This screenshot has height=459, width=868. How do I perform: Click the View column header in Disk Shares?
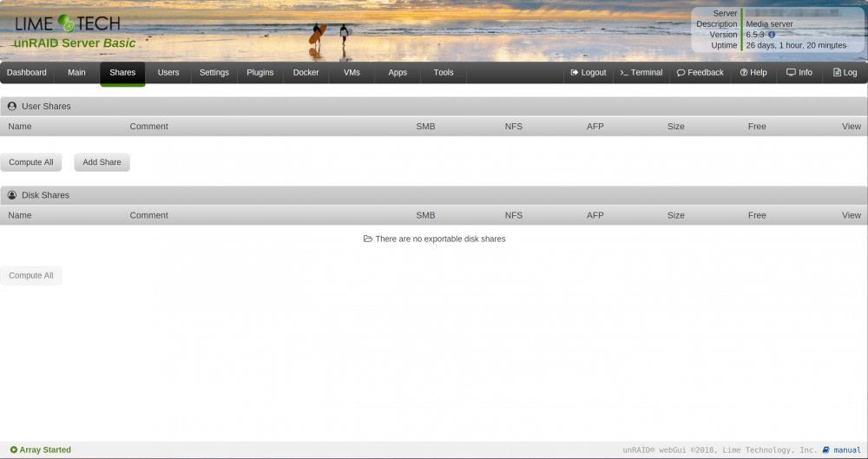pos(852,215)
